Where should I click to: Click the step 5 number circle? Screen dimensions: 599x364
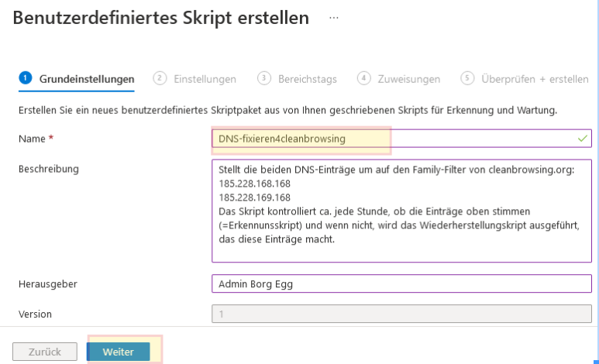[x=467, y=78]
